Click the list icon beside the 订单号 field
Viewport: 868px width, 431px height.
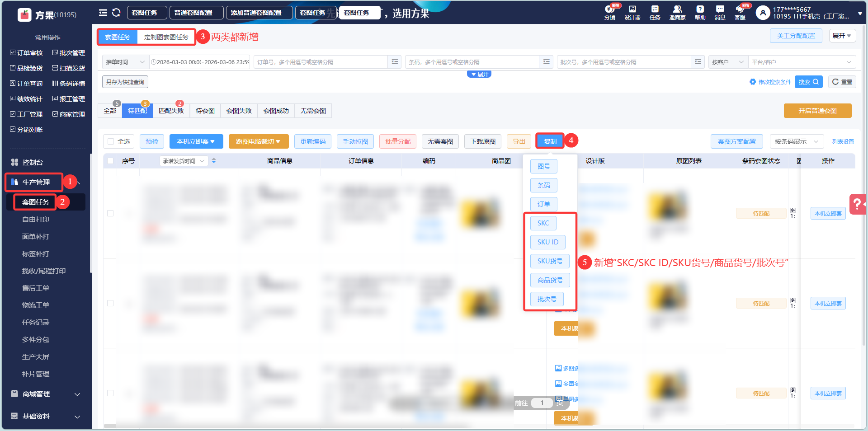(x=395, y=62)
